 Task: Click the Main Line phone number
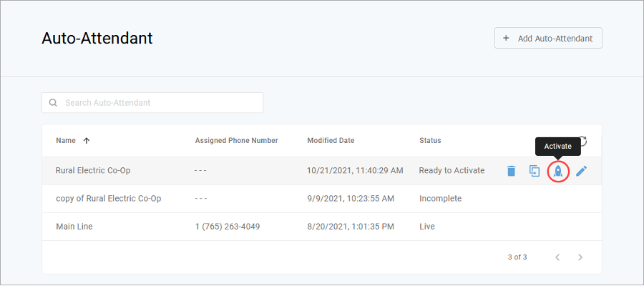pos(228,227)
